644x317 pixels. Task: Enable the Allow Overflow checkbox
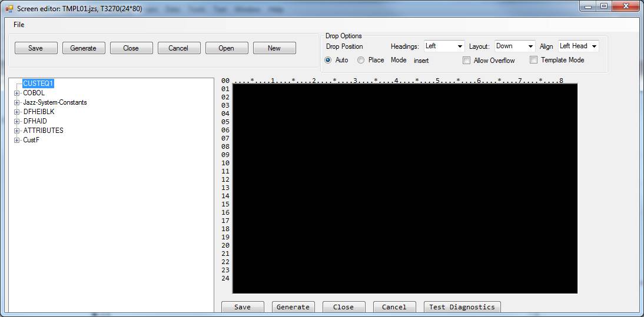(x=466, y=61)
